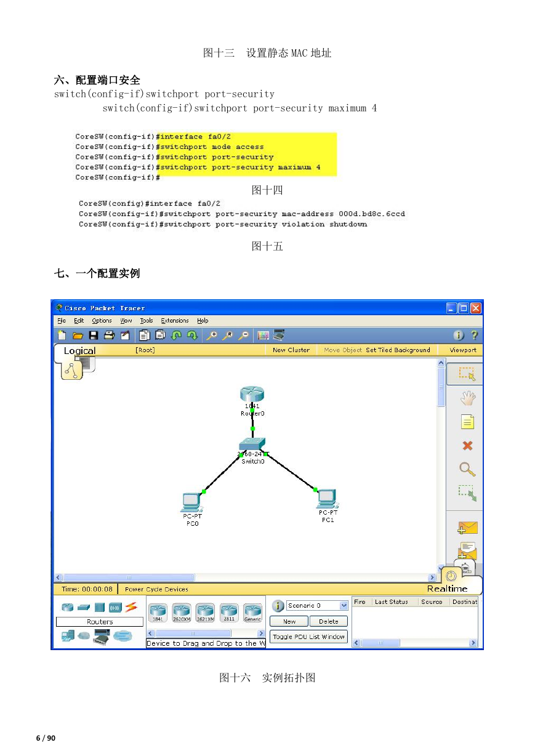Open the Activity Wizard toolbar icon
The height and width of the screenshot is (756, 535).
[x=125, y=336]
